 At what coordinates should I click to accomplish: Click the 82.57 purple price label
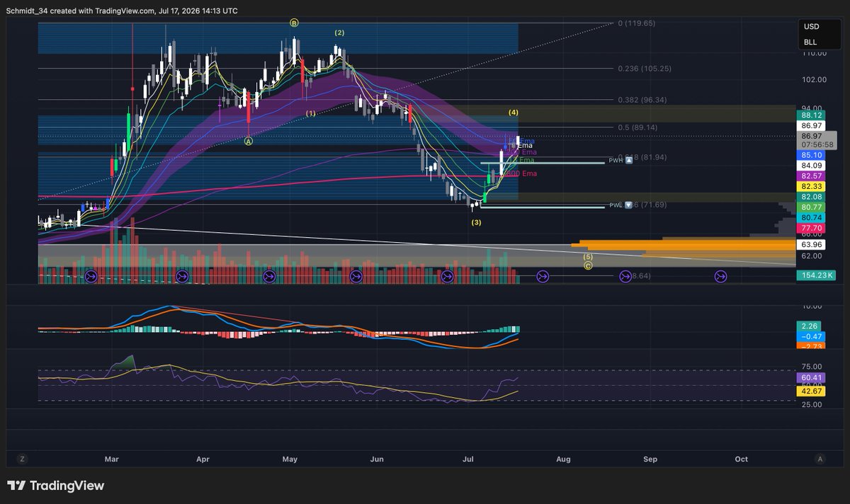point(811,175)
